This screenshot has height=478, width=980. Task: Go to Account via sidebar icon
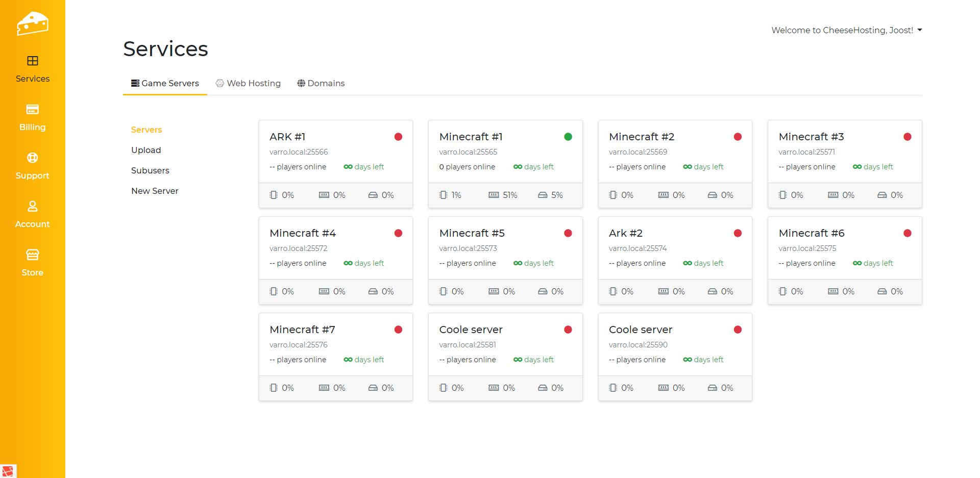click(32, 207)
